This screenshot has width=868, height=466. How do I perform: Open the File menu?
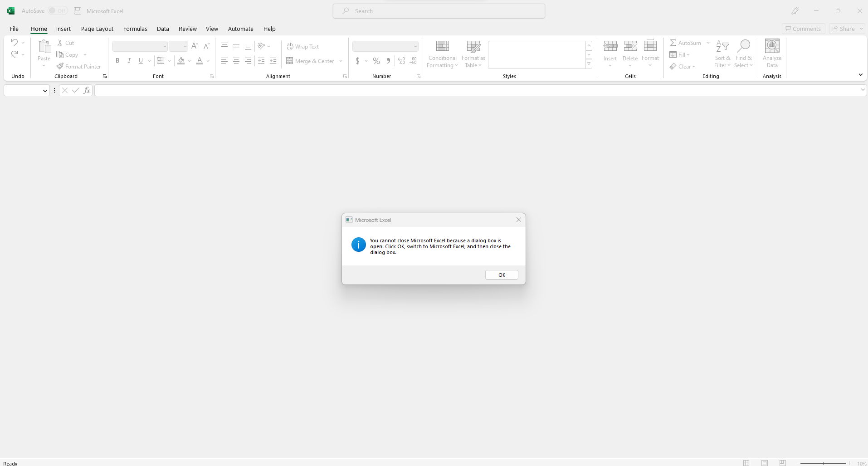14,29
